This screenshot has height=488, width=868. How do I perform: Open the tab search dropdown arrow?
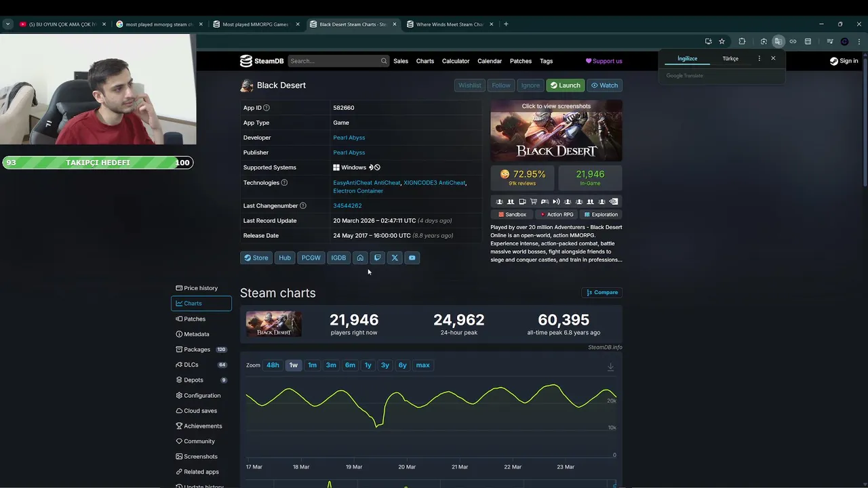point(7,24)
